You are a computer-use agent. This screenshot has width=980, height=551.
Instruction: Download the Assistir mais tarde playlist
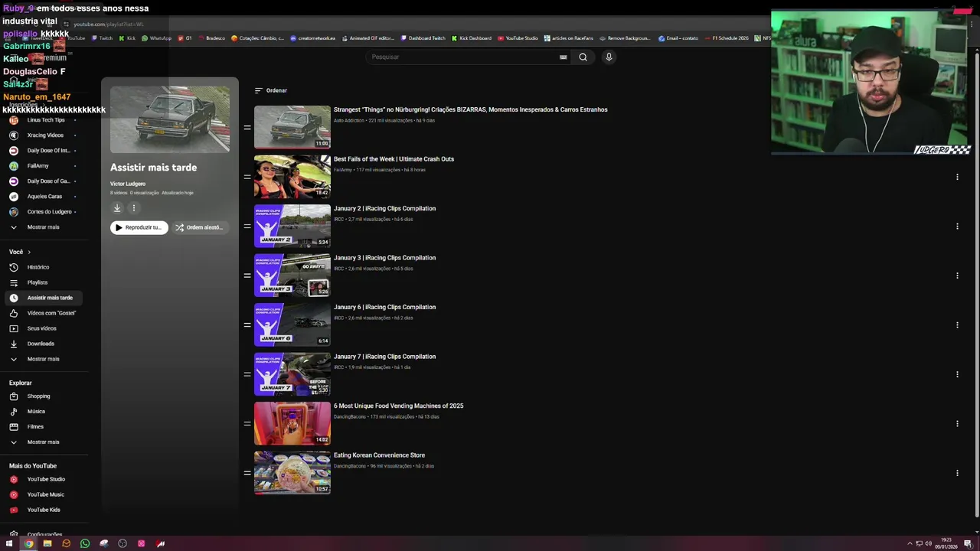click(117, 207)
